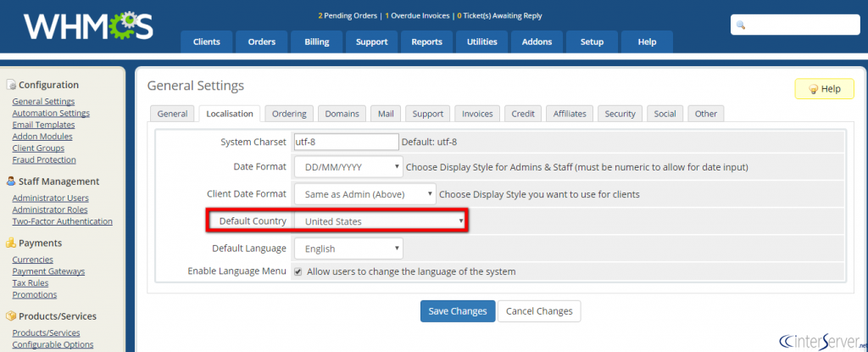Switch to the General tab

(172, 114)
